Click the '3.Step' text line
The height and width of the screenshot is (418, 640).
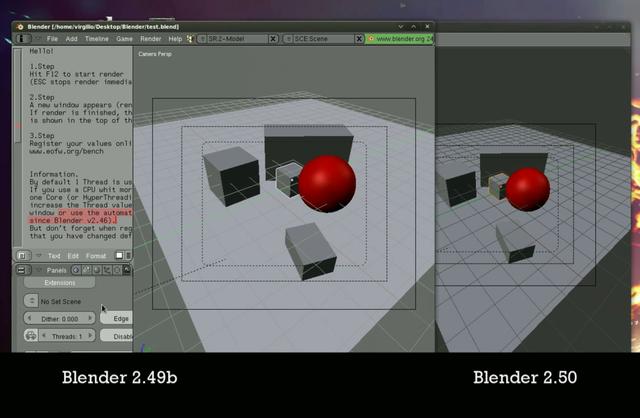pos(42,136)
